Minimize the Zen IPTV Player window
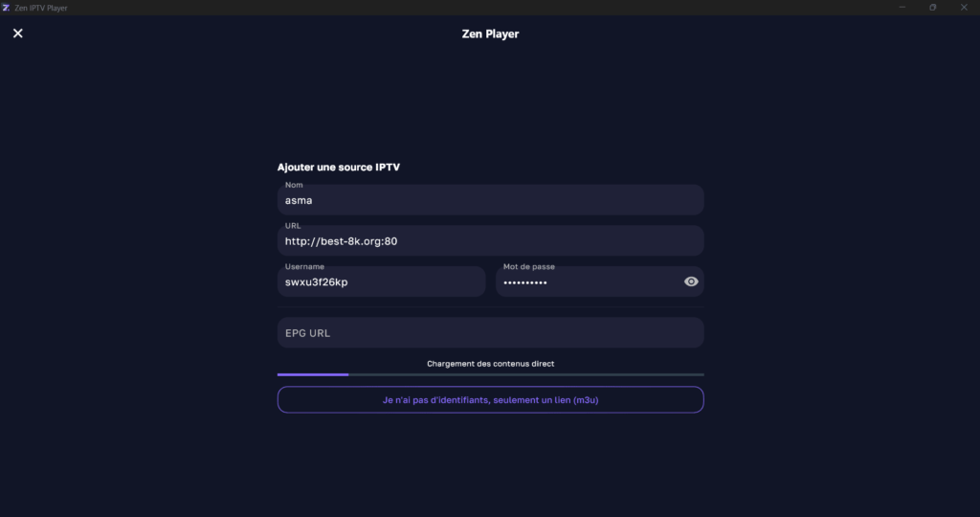Image resolution: width=980 pixels, height=517 pixels. (x=902, y=8)
